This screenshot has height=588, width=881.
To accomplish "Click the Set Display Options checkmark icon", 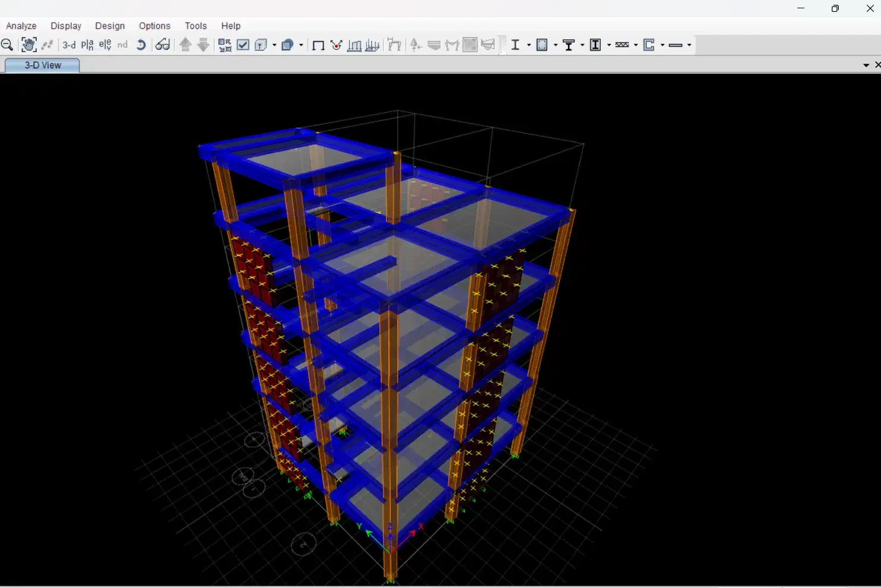I will pos(243,45).
